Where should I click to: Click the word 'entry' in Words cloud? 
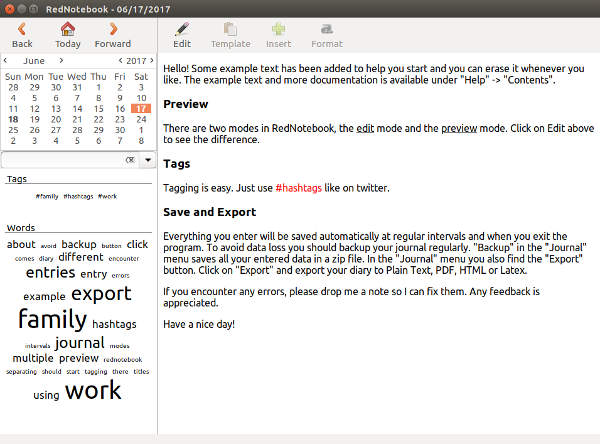coord(94,274)
